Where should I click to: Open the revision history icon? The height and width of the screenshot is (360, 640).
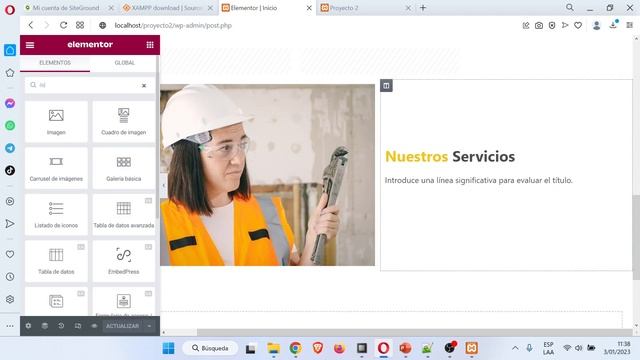tap(61, 326)
